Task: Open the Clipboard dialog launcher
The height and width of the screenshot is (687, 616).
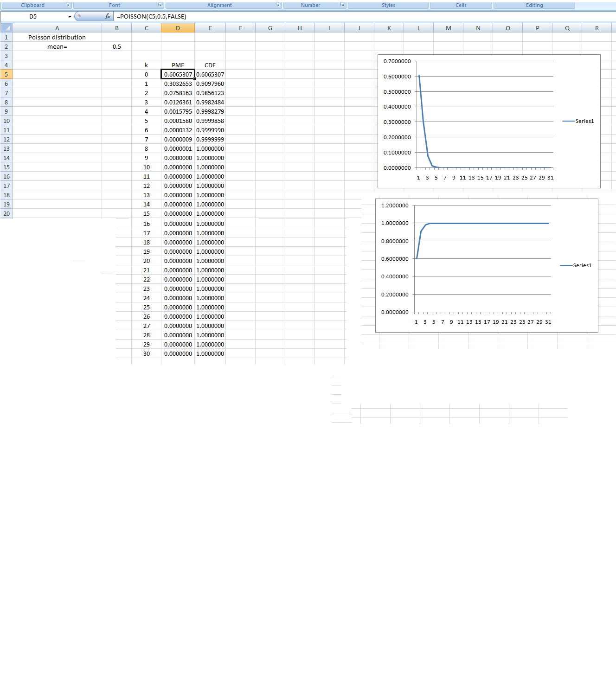Action: [x=68, y=5]
